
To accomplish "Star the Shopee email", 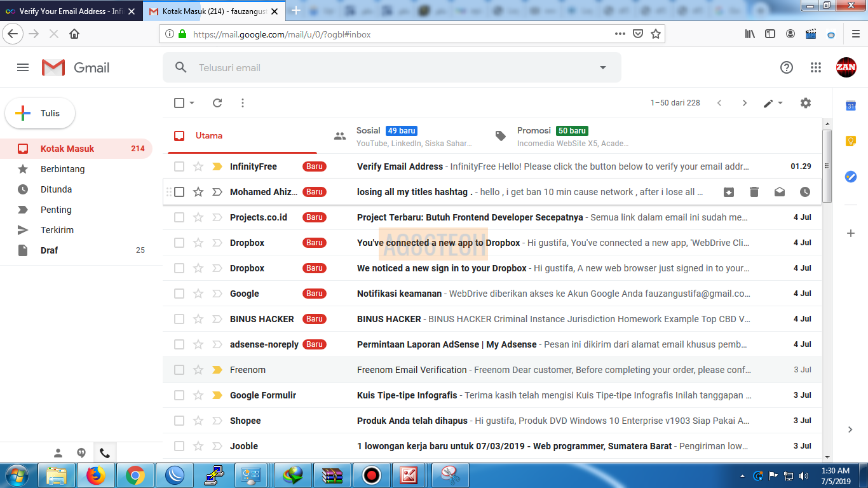I will 198,421.
